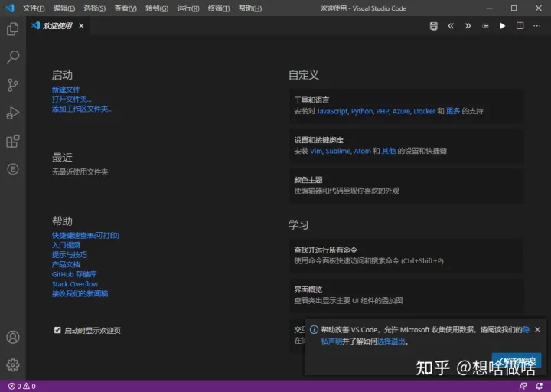
Task: Uncheck 启动时显示欢迎页 checkbox
Action: [57, 330]
